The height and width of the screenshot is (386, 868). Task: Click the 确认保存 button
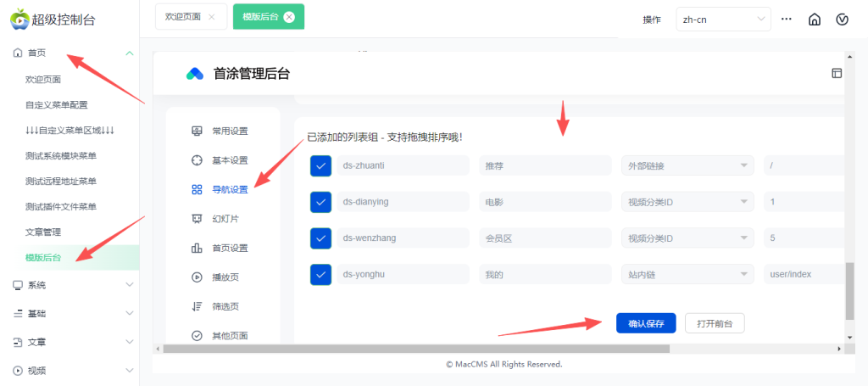click(x=646, y=323)
